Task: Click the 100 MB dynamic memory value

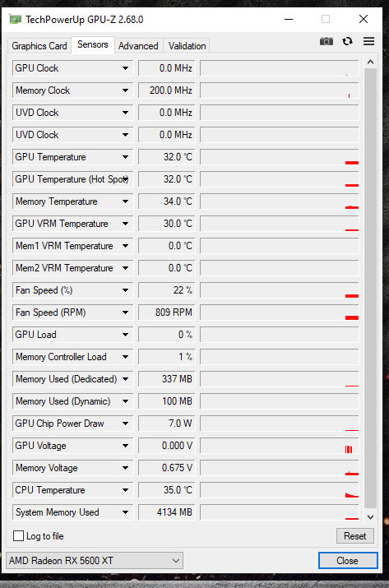Action: pyautogui.click(x=167, y=401)
